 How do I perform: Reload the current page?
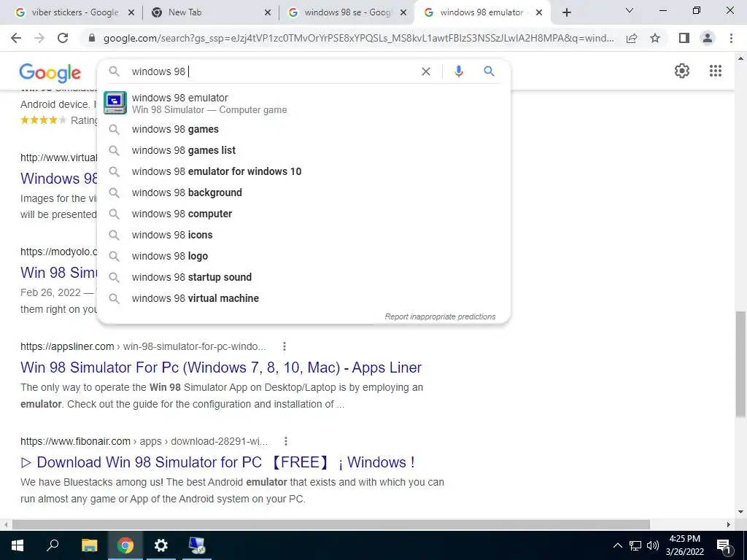63,38
